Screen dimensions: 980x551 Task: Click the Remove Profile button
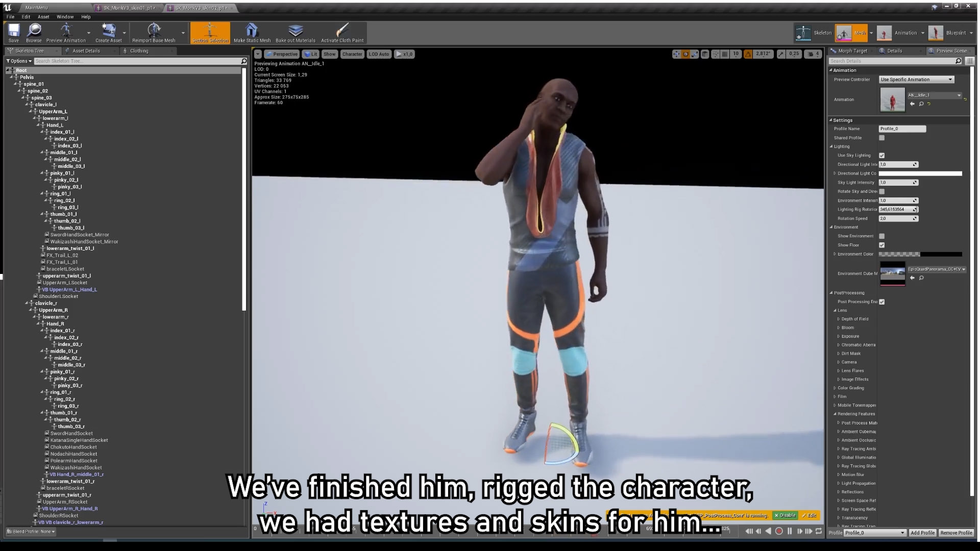(957, 533)
